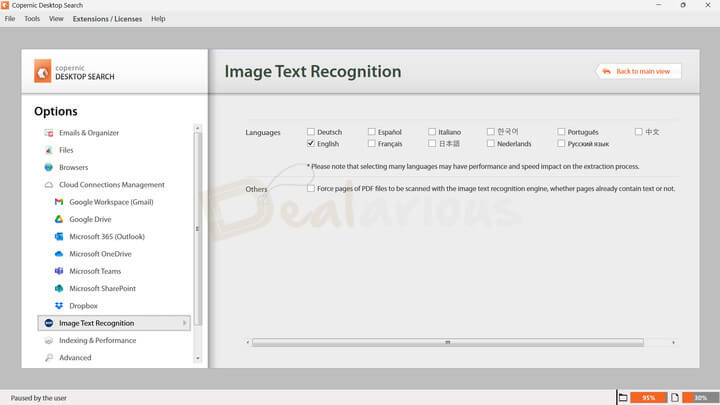Open the Extensions / Licenses menu
Viewport: 720px width, 405px height.
(x=107, y=19)
